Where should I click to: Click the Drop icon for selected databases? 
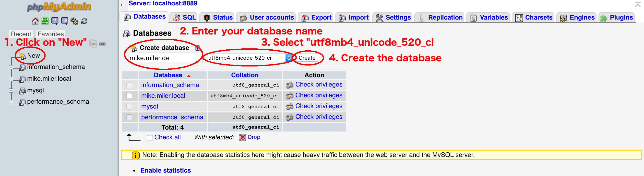point(242,137)
